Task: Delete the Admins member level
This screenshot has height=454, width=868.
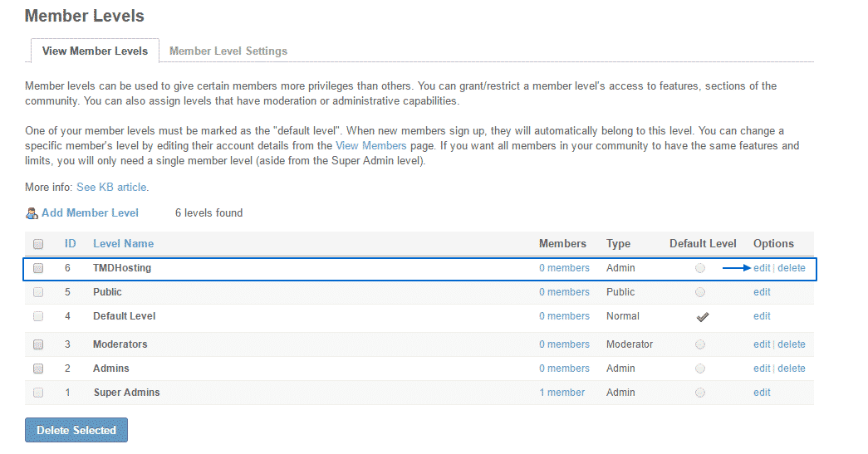Action: pyautogui.click(x=792, y=369)
